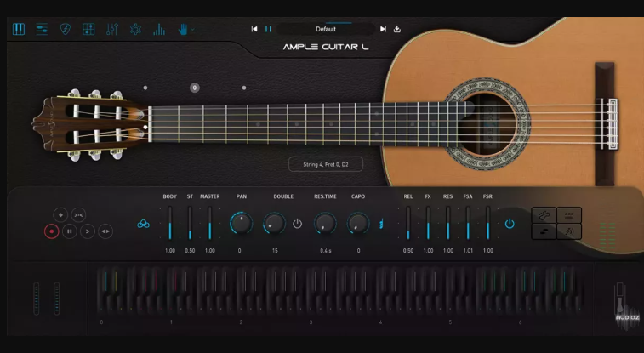Open the guitar pick strummer panel
644x353 pixels.
(x=65, y=29)
